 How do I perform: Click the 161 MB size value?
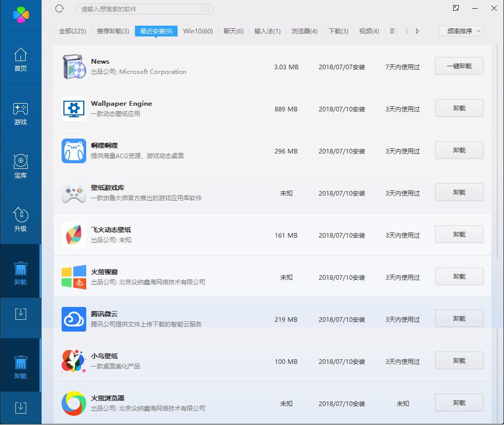[x=286, y=236]
